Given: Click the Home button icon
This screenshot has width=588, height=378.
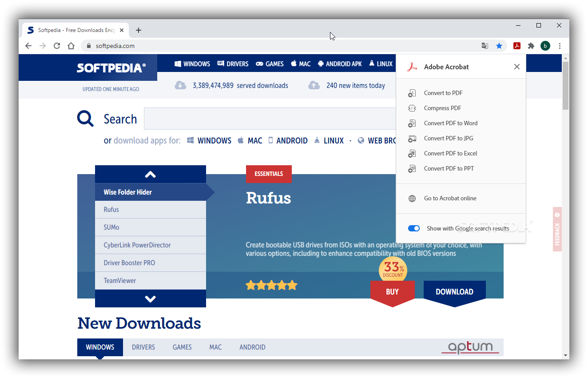Looking at the screenshot, I should pyautogui.click(x=71, y=46).
